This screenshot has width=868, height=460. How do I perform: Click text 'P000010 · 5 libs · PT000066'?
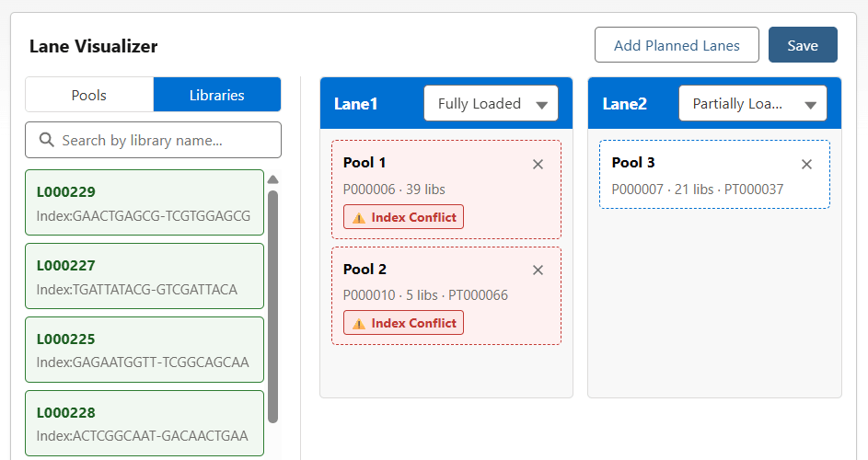click(x=425, y=295)
